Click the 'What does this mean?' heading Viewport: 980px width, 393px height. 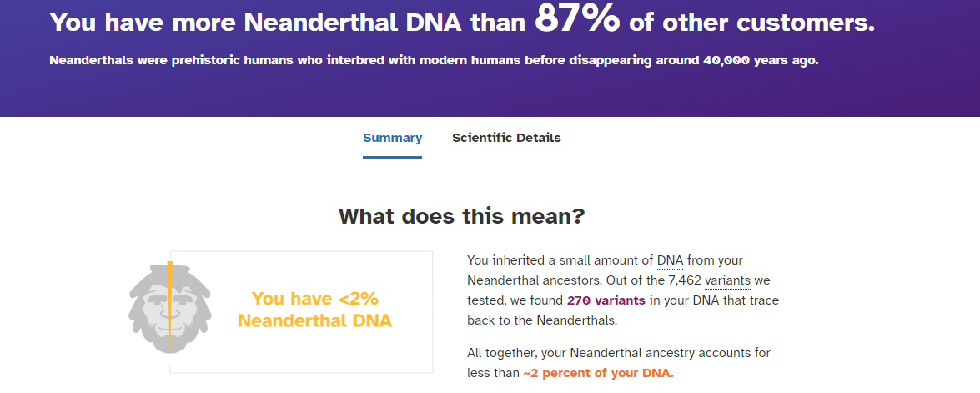click(461, 216)
